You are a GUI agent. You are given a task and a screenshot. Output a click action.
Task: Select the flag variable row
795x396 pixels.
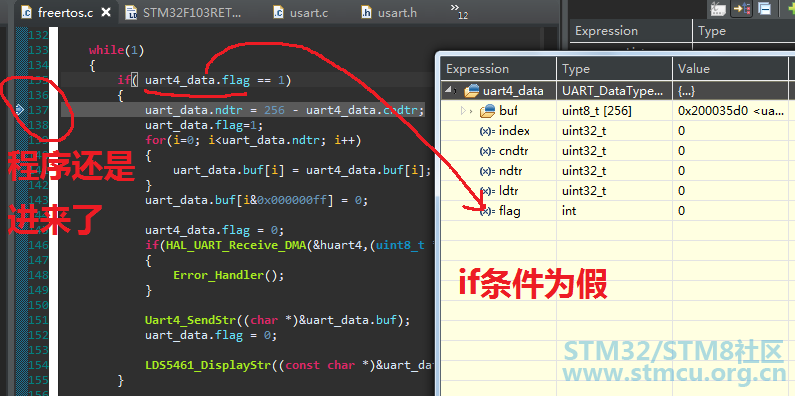coord(615,211)
